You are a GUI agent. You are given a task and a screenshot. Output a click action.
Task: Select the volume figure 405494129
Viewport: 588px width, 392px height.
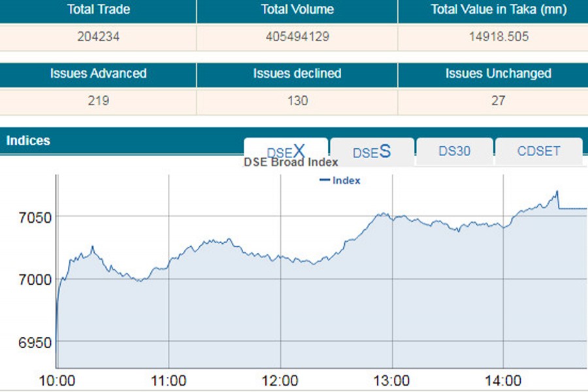point(296,37)
